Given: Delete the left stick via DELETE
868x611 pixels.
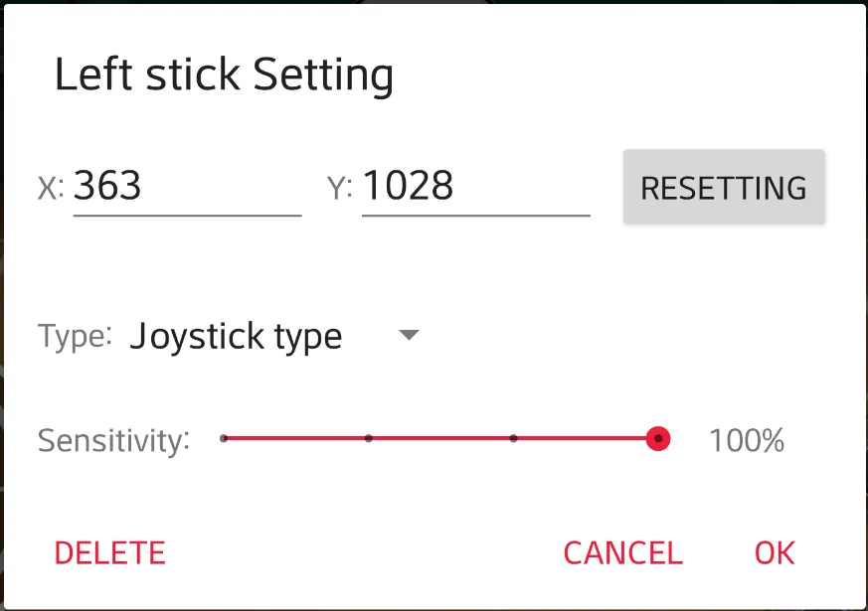Looking at the screenshot, I should [109, 553].
